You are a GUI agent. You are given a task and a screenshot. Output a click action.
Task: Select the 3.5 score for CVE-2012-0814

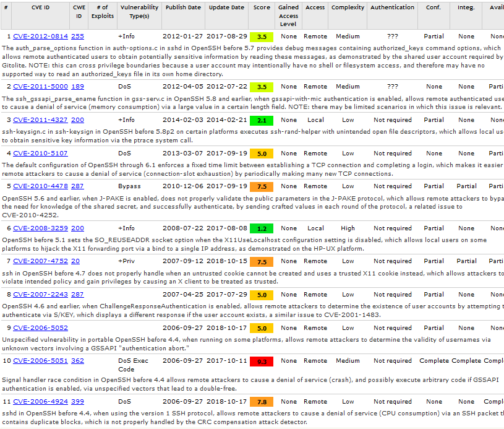point(262,37)
